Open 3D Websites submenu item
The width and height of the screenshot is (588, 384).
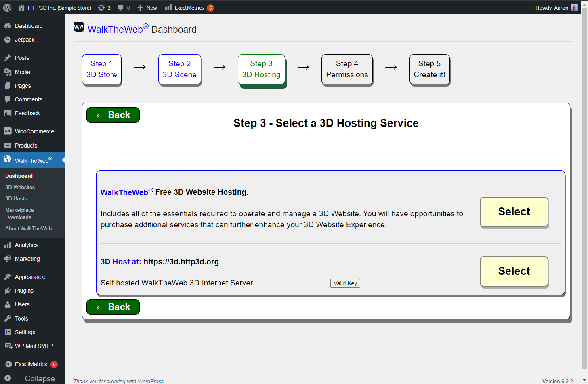click(20, 187)
